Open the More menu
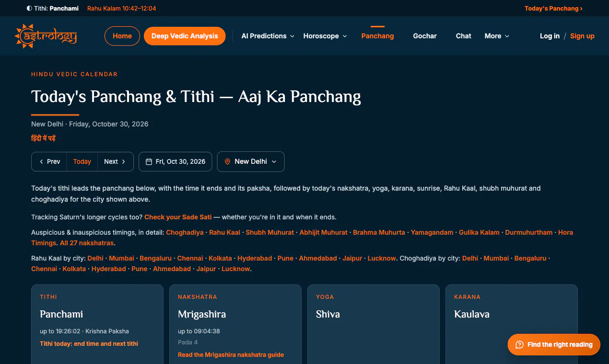609x364 pixels. pos(497,36)
